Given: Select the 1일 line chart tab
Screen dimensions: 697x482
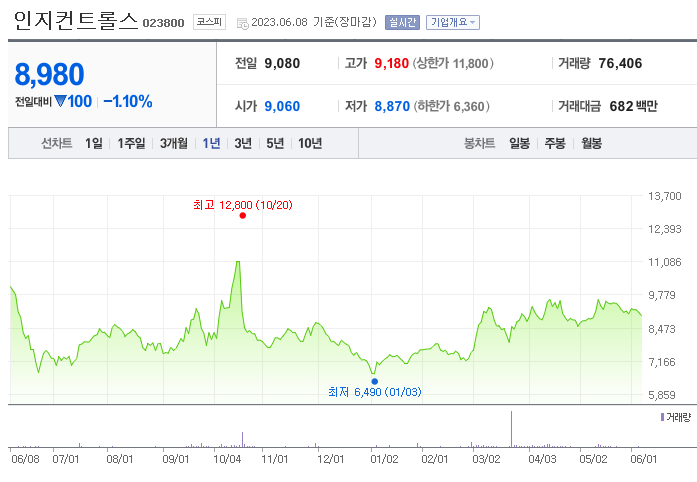Looking at the screenshot, I should [x=94, y=143].
